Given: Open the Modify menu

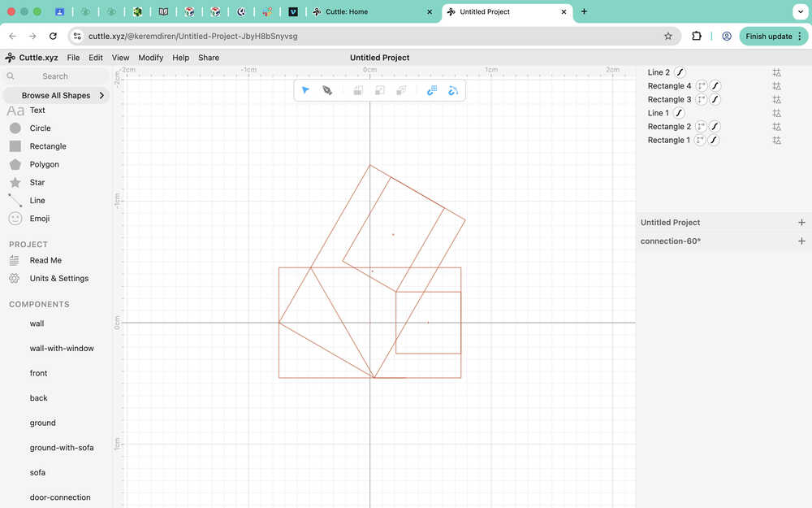Looking at the screenshot, I should pyautogui.click(x=151, y=58).
